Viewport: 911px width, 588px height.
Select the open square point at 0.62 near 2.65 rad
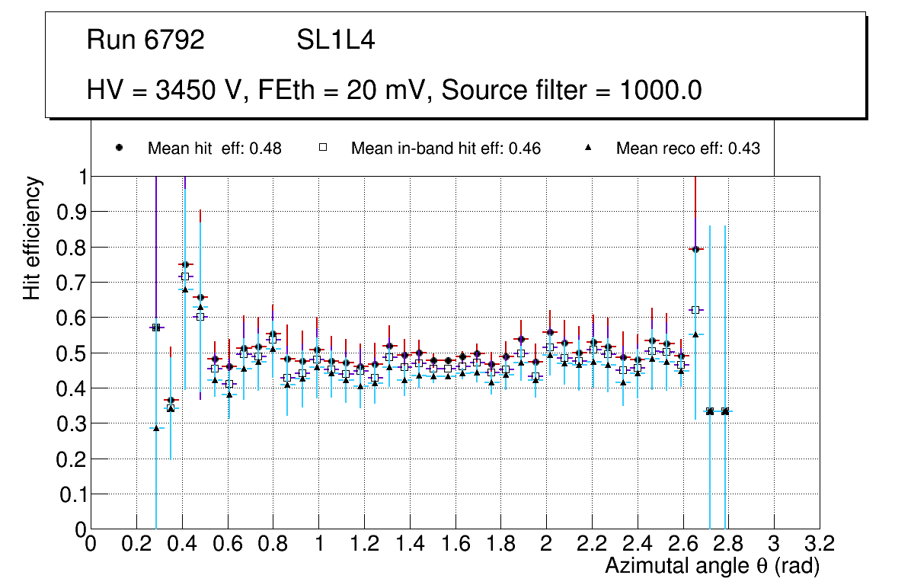[x=695, y=310]
